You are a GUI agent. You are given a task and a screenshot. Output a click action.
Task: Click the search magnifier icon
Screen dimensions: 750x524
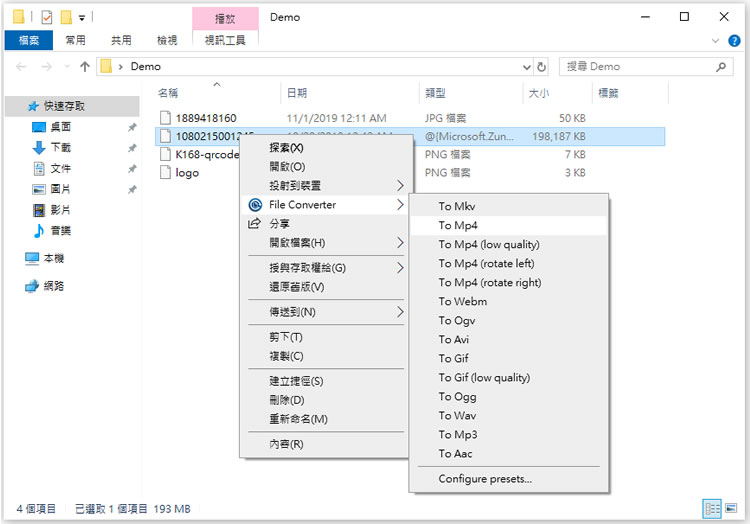point(721,67)
